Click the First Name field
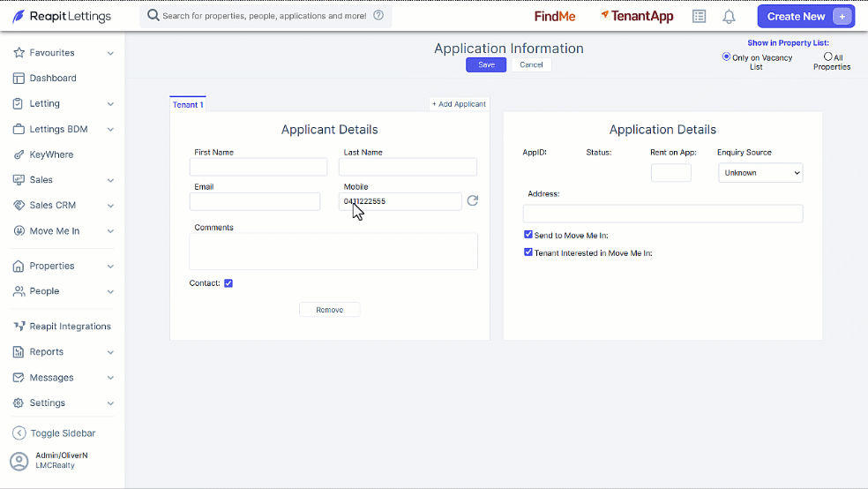The height and width of the screenshot is (489, 868). 258,167
